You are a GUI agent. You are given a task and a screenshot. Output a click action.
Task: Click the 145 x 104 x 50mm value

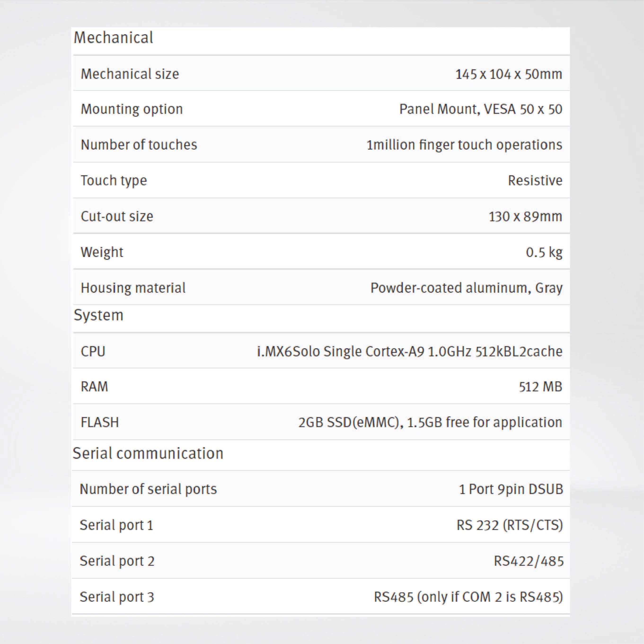[x=509, y=74]
